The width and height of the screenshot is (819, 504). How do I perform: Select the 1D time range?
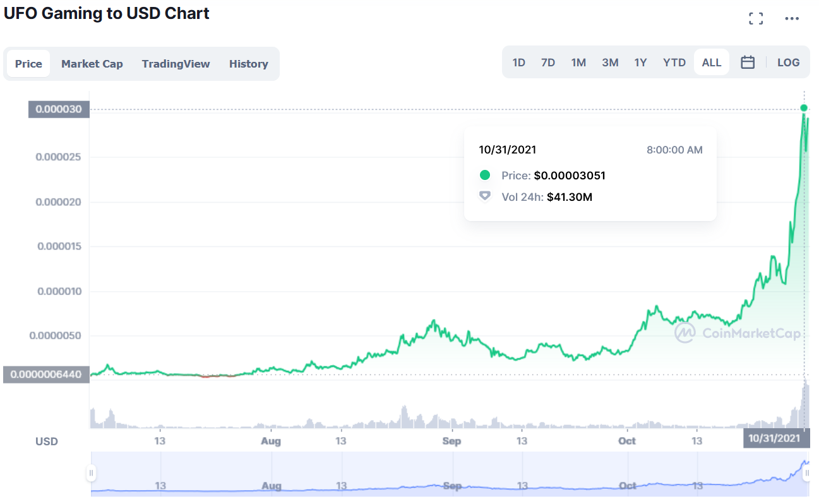(518, 63)
